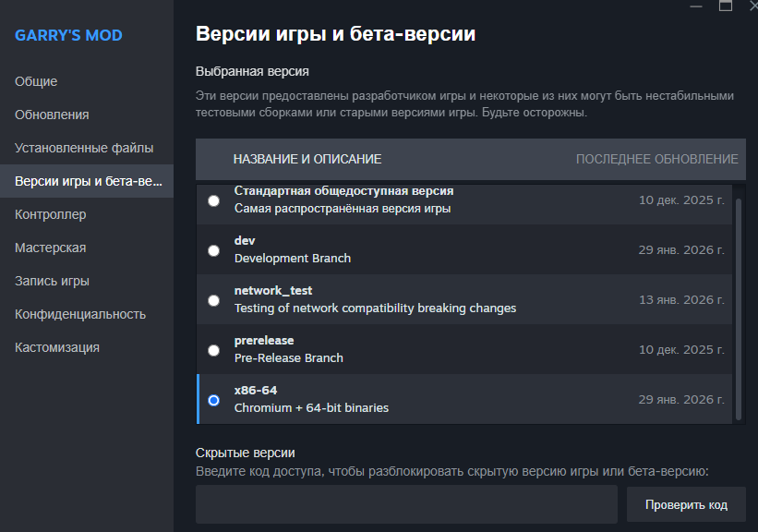
Task: Maximize the properties window
Action: 726,6
